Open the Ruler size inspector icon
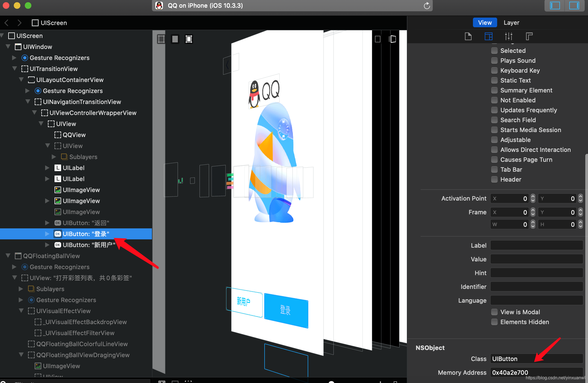This screenshot has width=588, height=383. tap(529, 36)
